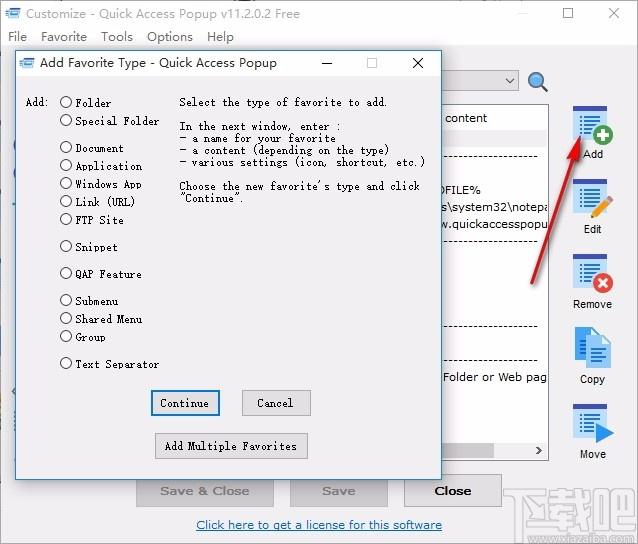The width and height of the screenshot is (638, 544).
Task: Close the Add Favorite Type dialog
Action: coord(418,63)
